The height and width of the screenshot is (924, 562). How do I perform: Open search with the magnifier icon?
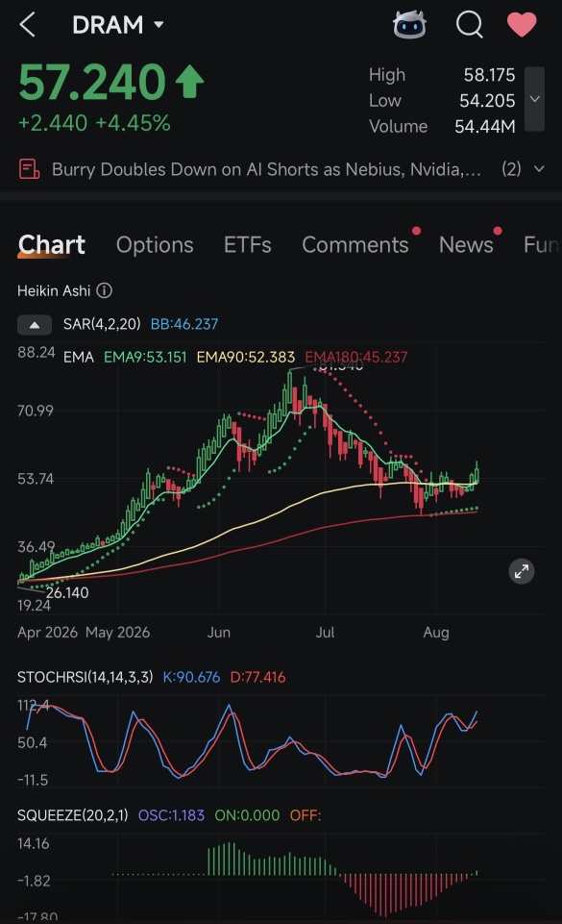coord(470,25)
